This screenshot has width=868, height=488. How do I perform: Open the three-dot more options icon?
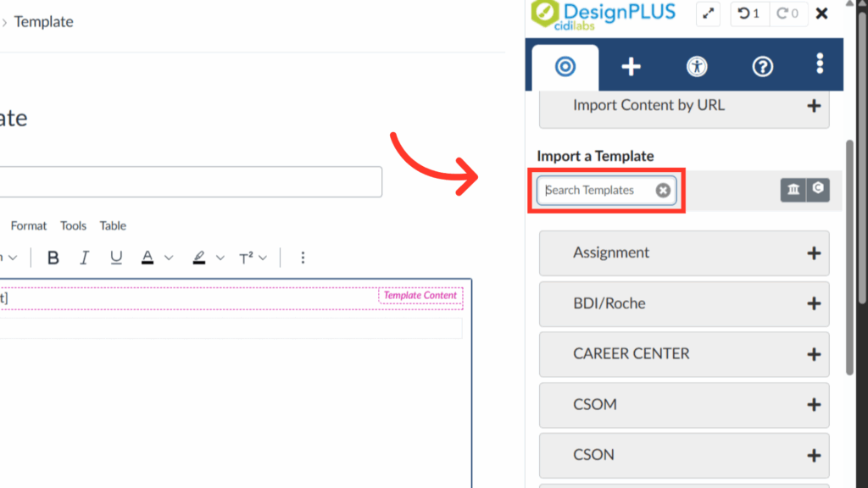[819, 66]
